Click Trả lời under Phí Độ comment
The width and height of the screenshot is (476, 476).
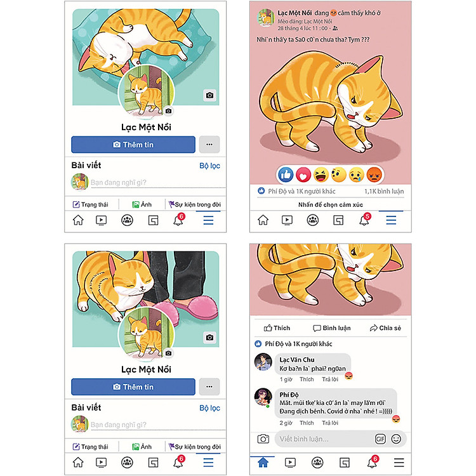[330, 423]
